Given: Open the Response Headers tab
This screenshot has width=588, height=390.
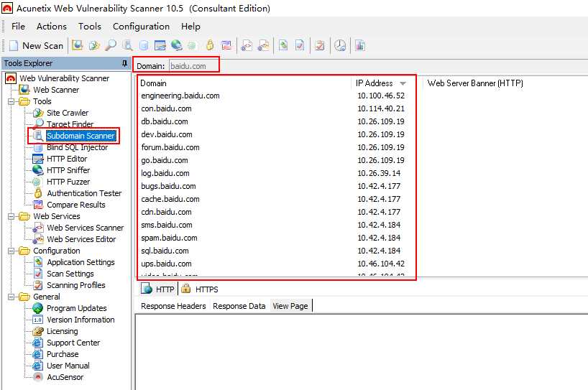Looking at the screenshot, I should (x=173, y=306).
